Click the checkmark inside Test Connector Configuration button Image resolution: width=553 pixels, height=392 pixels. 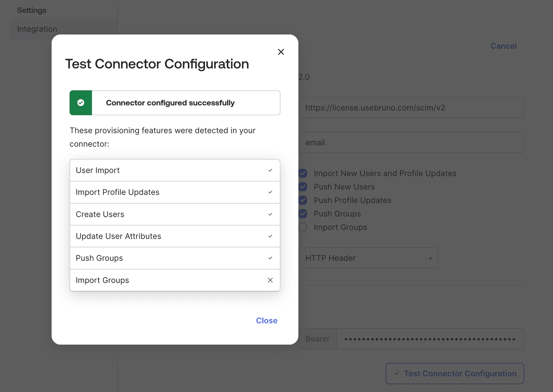(397, 374)
